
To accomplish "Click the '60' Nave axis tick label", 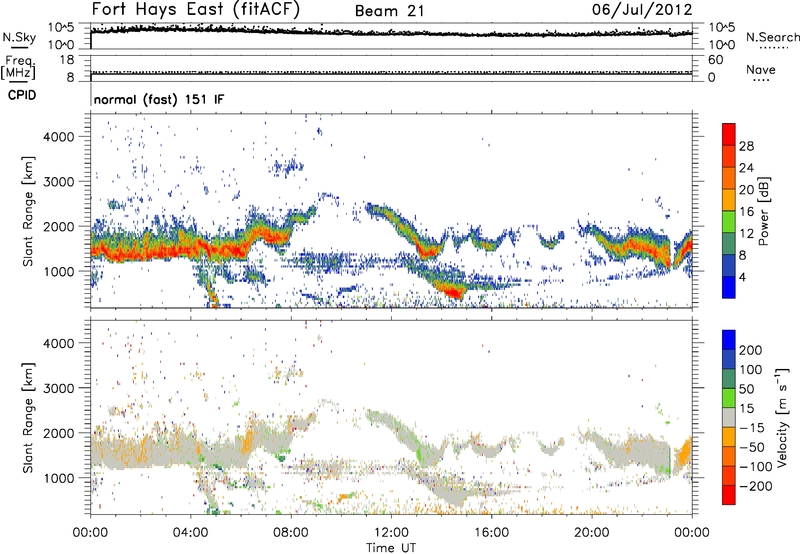I will [x=715, y=60].
